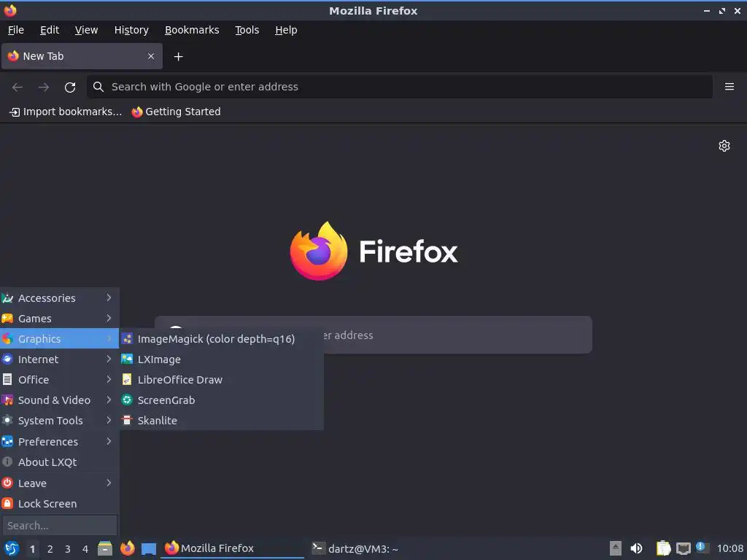Click Import bookmarks toolbar button
Viewport: 747px width, 560px height.
click(x=66, y=112)
